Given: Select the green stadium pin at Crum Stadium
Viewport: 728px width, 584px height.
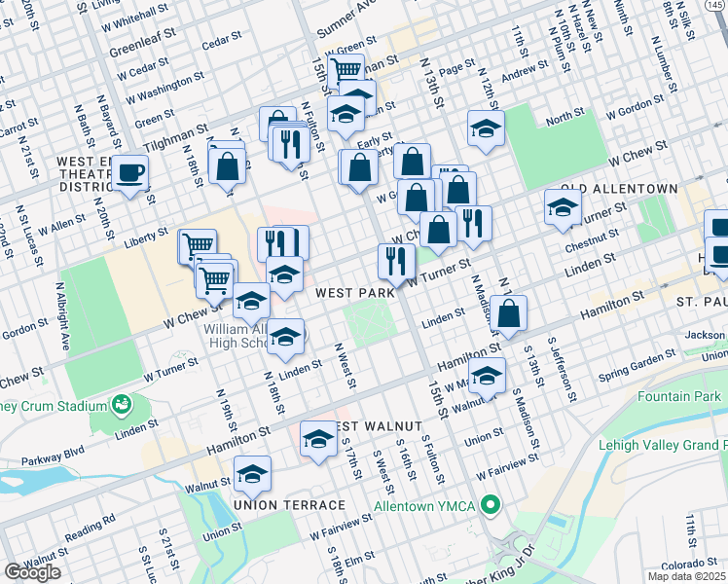Looking at the screenshot, I should [x=123, y=404].
